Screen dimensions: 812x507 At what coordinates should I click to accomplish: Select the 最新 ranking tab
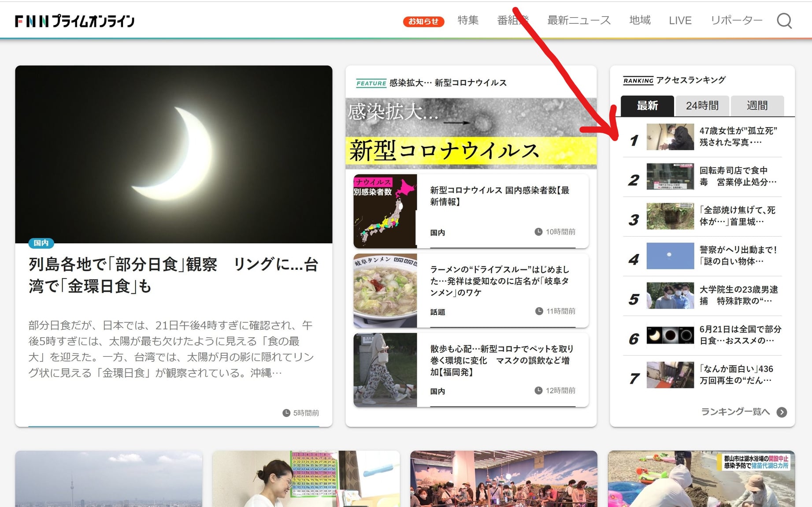click(x=647, y=106)
